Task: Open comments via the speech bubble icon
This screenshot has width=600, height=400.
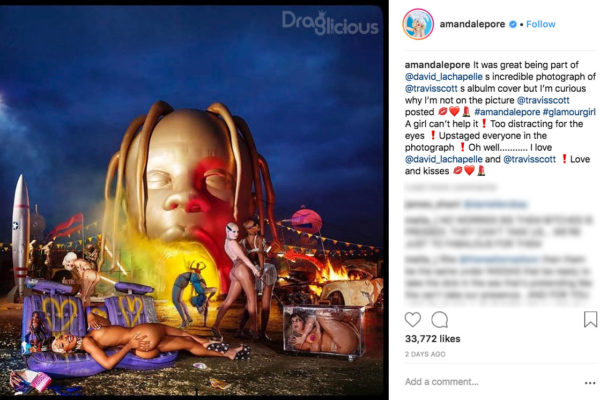Action: (x=440, y=320)
